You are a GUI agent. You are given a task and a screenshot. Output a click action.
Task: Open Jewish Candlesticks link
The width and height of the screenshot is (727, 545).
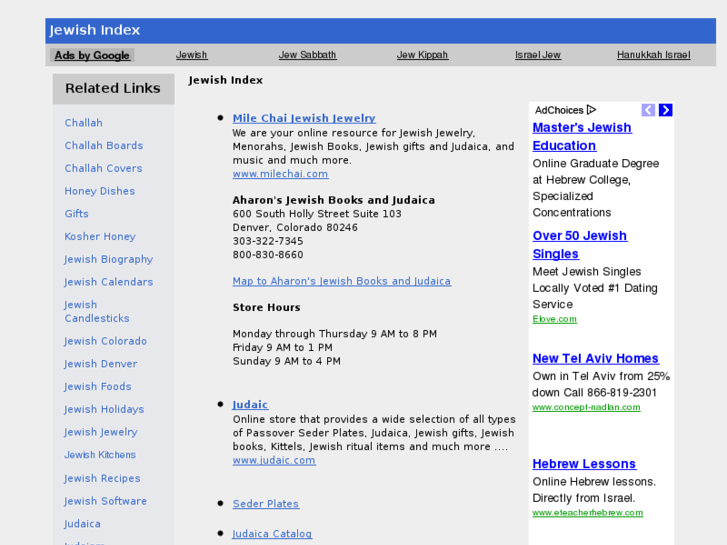tap(97, 312)
